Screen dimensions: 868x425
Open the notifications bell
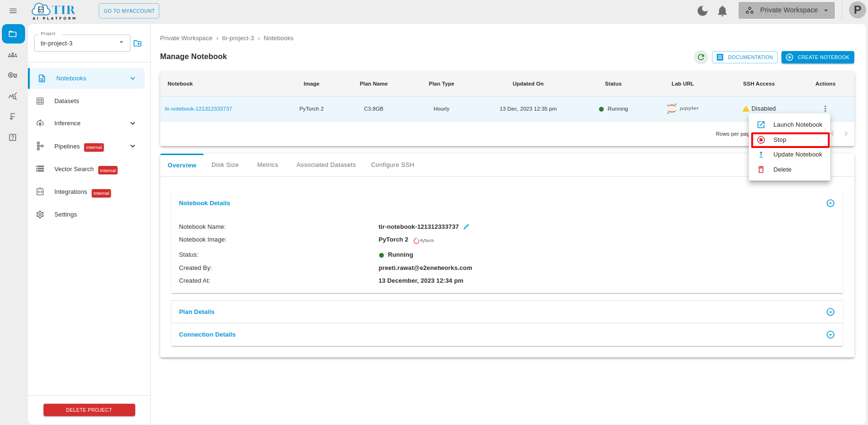[722, 11]
